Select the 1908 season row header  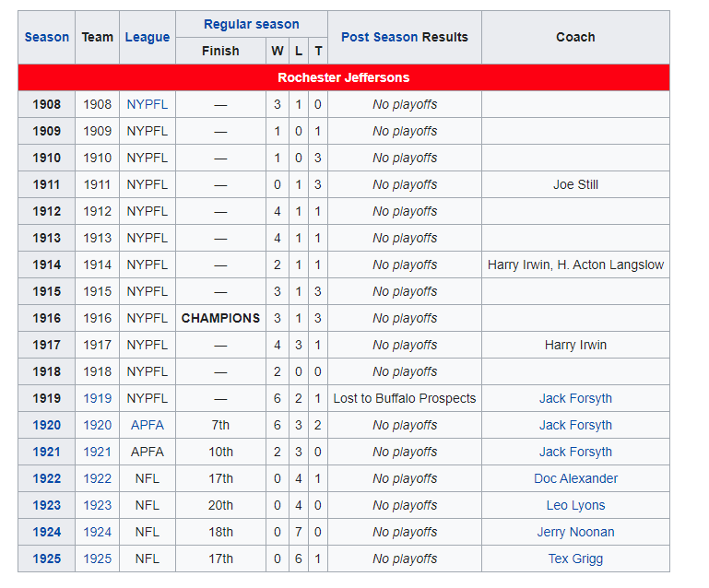(x=47, y=104)
